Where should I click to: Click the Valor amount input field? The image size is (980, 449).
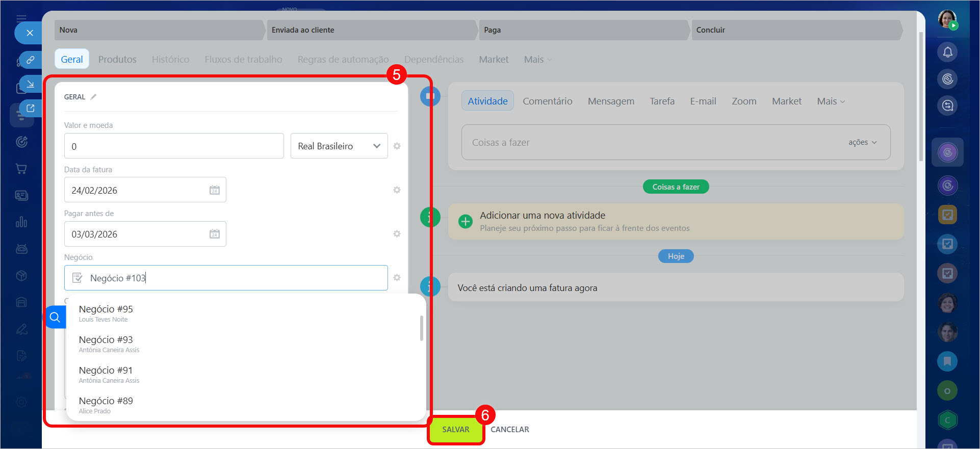[173, 146]
